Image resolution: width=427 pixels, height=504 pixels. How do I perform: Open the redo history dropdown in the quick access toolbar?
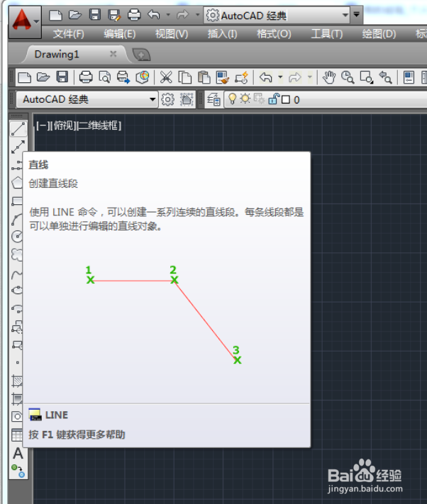click(x=197, y=15)
